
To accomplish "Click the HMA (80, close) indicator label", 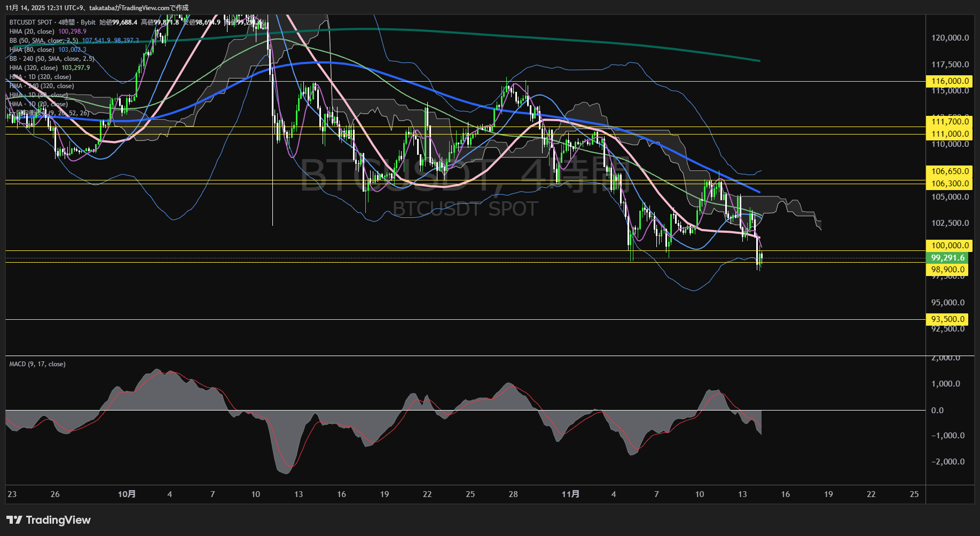I will pos(32,50).
